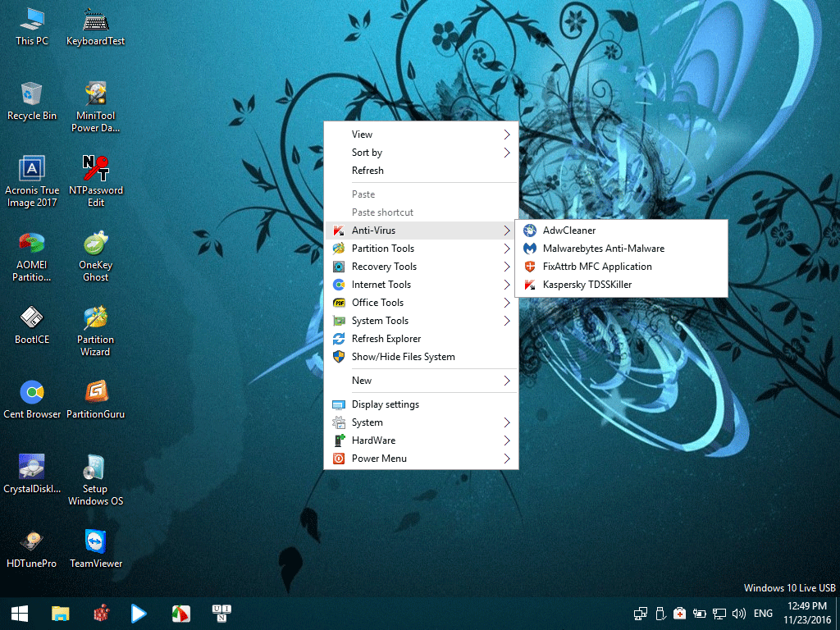Choose Show/Hide Files System
840x630 pixels.
pos(421,357)
